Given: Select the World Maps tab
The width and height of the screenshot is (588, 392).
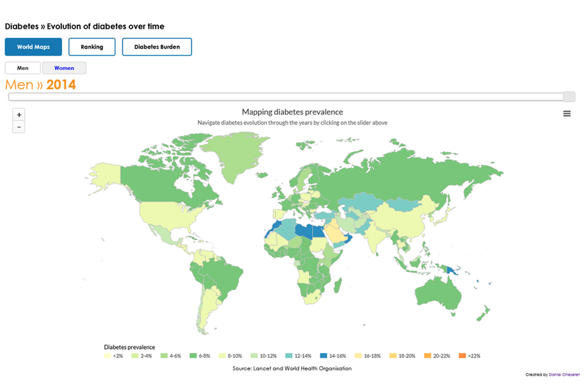Looking at the screenshot, I should coord(33,47).
